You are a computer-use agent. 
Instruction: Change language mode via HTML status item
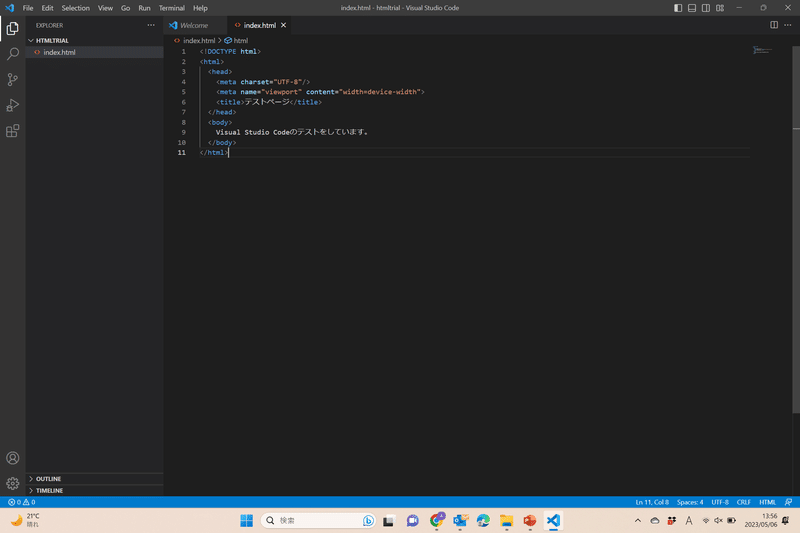click(767, 502)
